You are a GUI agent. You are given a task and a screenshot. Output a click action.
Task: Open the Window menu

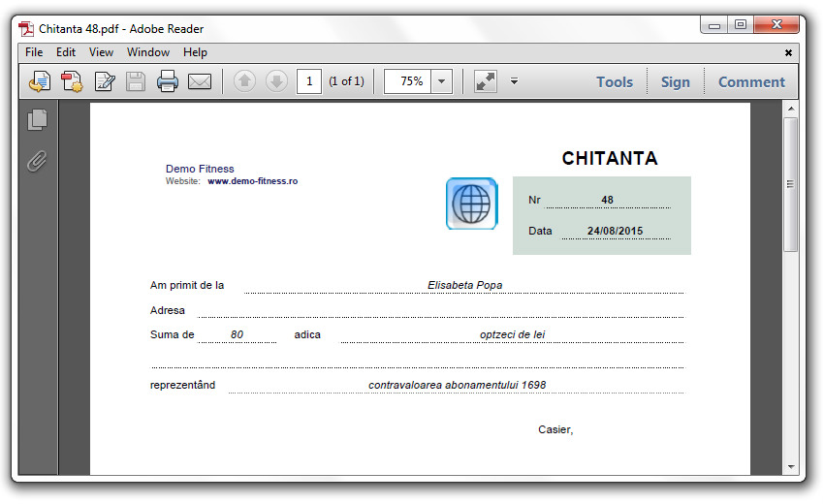(147, 52)
